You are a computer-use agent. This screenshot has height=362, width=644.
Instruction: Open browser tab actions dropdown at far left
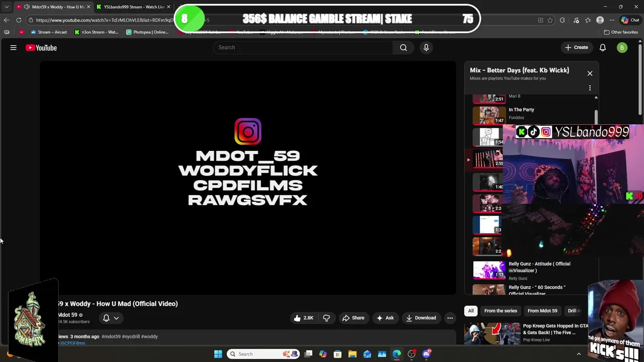7,7
